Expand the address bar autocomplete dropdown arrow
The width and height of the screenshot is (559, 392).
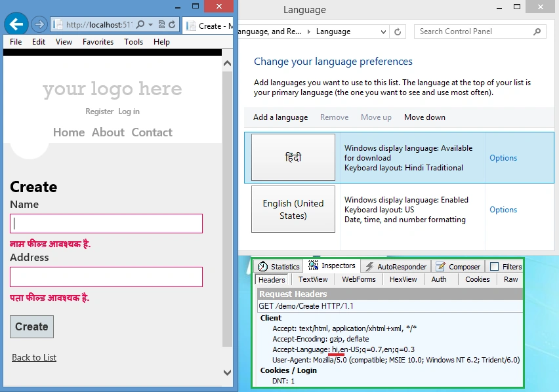coord(150,24)
